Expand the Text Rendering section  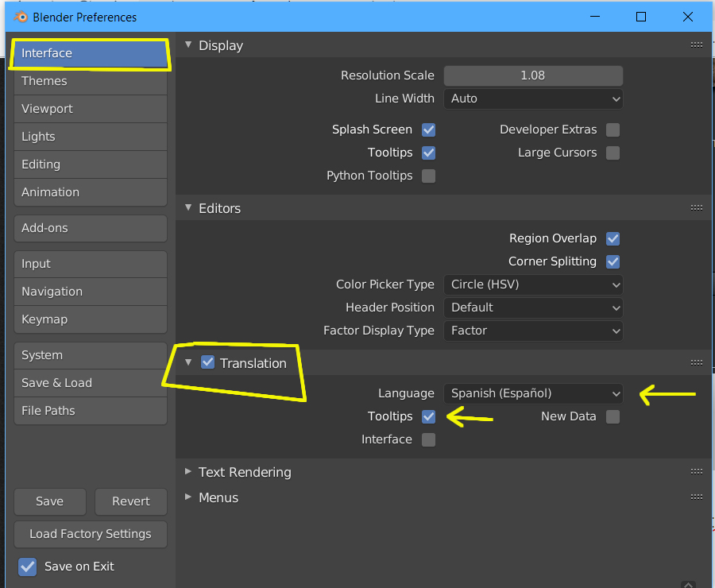tap(188, 472)
